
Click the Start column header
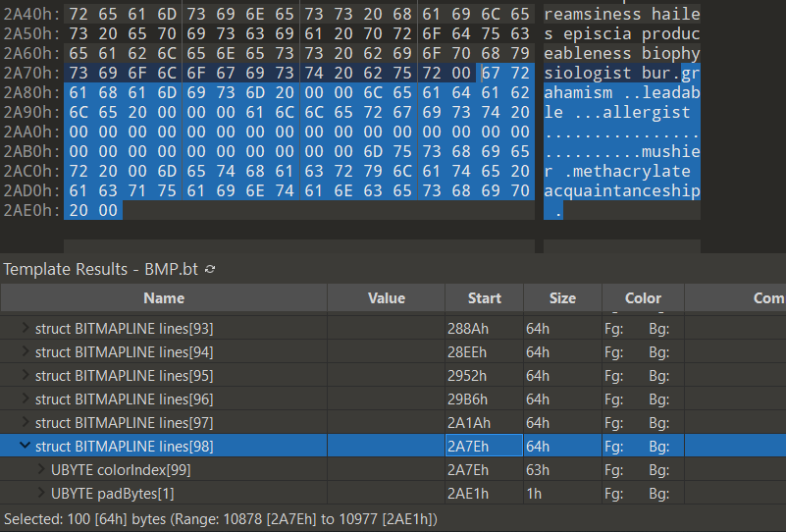484,298
